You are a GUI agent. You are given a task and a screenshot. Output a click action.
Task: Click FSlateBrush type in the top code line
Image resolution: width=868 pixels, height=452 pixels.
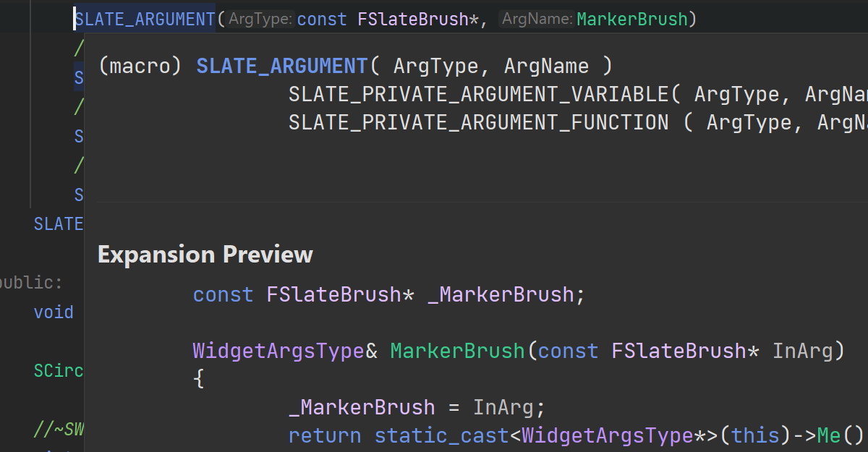coord(413,20)
